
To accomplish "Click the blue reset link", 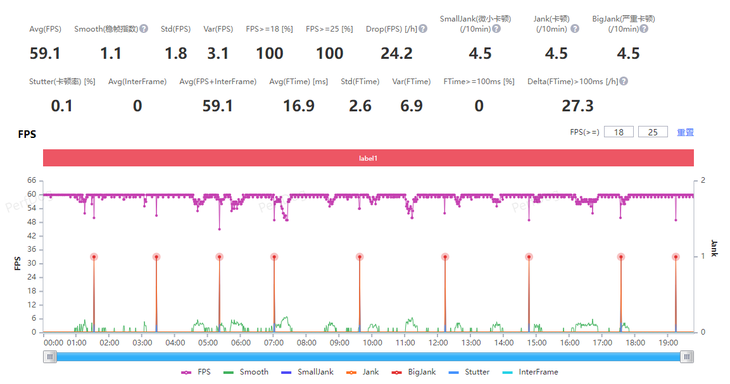I will tap(685, 133).
